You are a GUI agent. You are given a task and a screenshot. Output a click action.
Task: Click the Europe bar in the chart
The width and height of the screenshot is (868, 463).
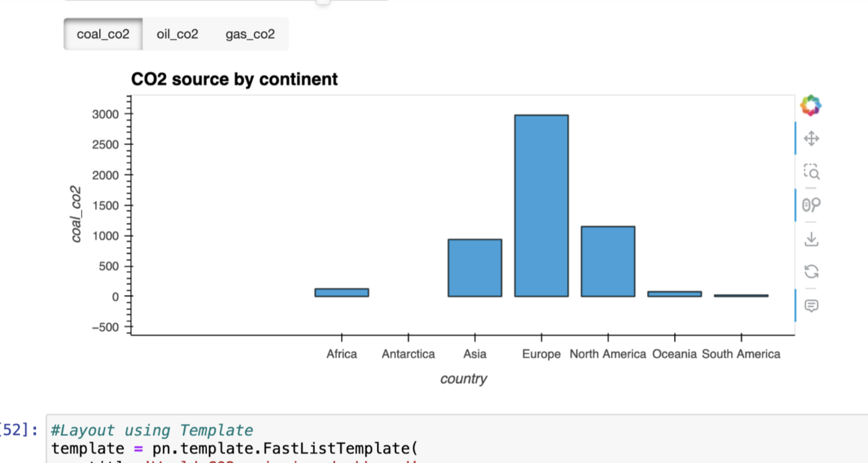[x=541, y=206]
